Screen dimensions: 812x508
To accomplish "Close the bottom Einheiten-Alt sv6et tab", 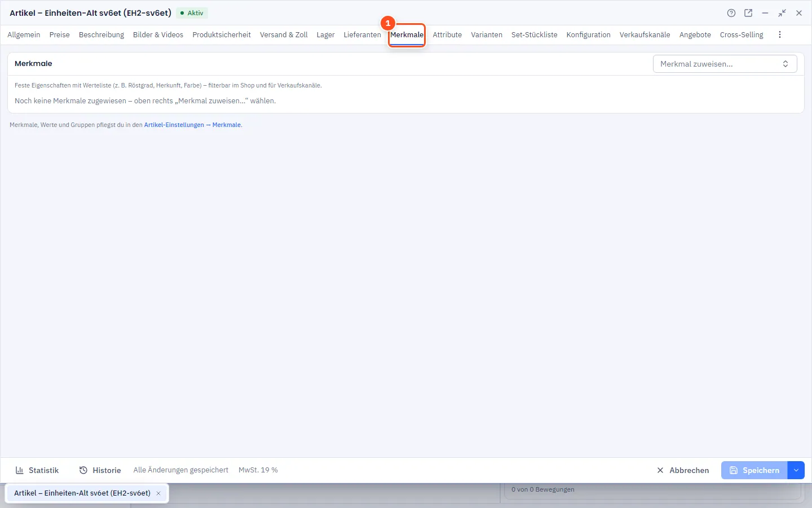I will tap(158, 493).
